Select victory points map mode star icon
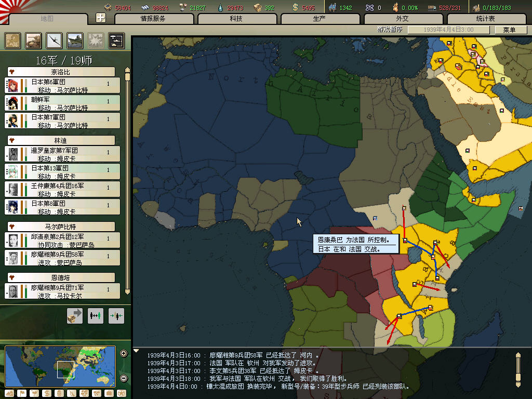 click(122, 394)
